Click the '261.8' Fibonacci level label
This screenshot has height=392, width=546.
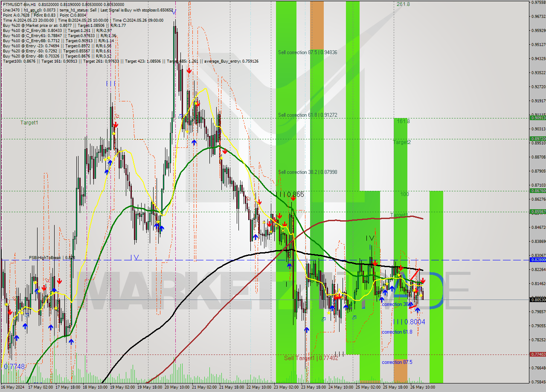tap(403, 4)
